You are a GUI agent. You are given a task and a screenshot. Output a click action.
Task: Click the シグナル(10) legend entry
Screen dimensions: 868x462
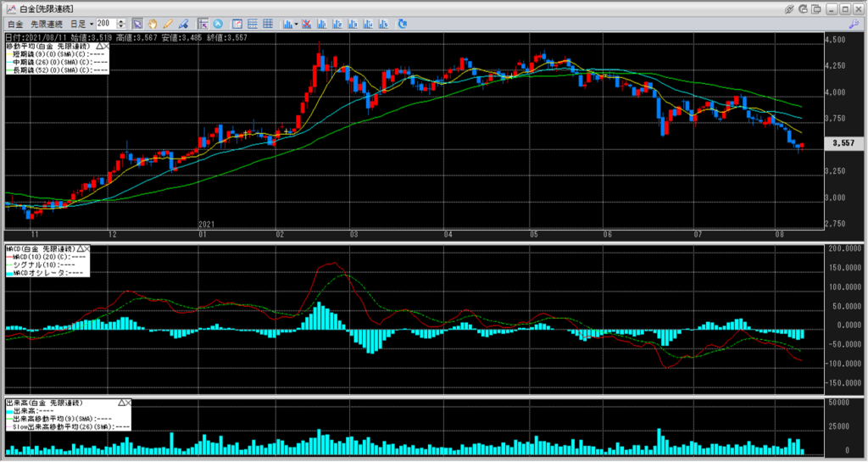[x=40, y=265]
